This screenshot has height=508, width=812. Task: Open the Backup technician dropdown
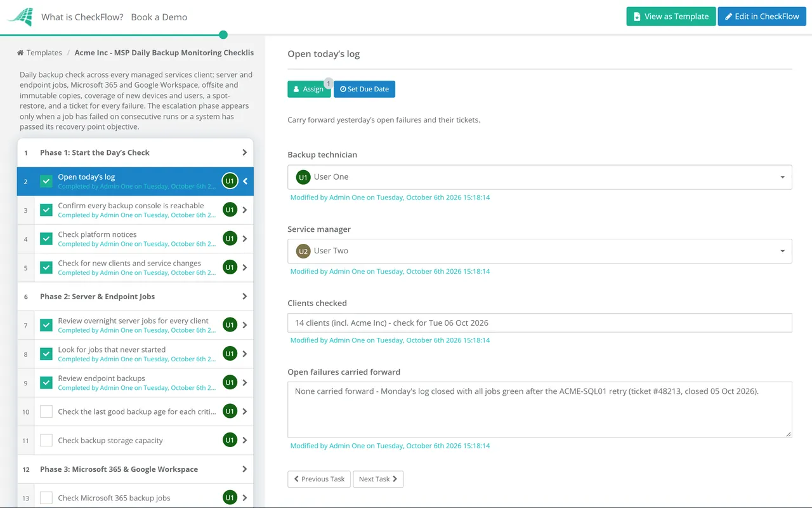pyautogui.click(x=540, y=177)
